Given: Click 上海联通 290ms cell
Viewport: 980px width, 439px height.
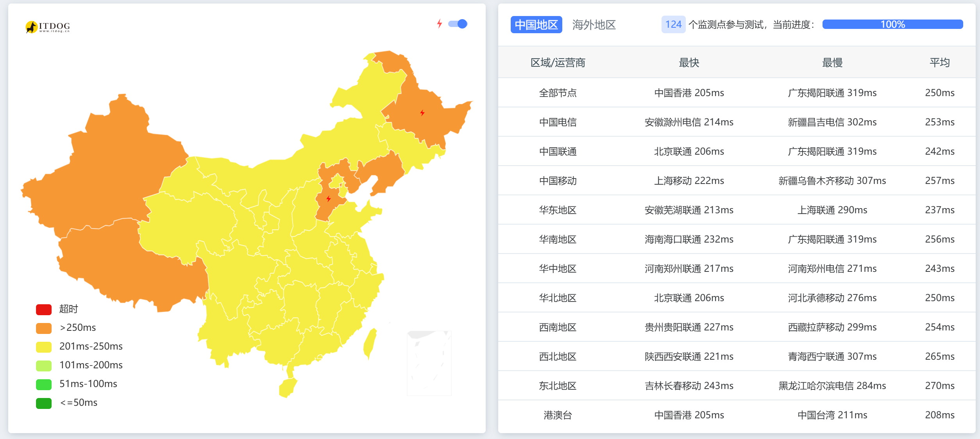Looking at the screenshot, I should coord(832,210).
